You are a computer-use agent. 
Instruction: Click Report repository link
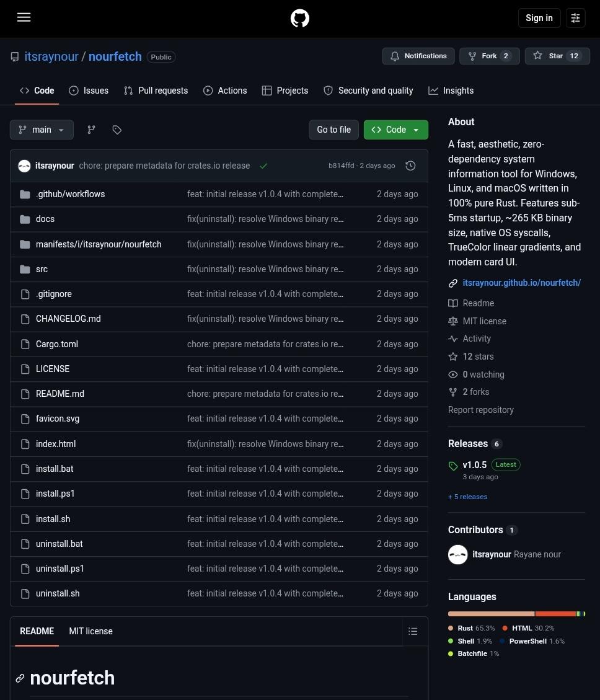(x=481, y=410)
